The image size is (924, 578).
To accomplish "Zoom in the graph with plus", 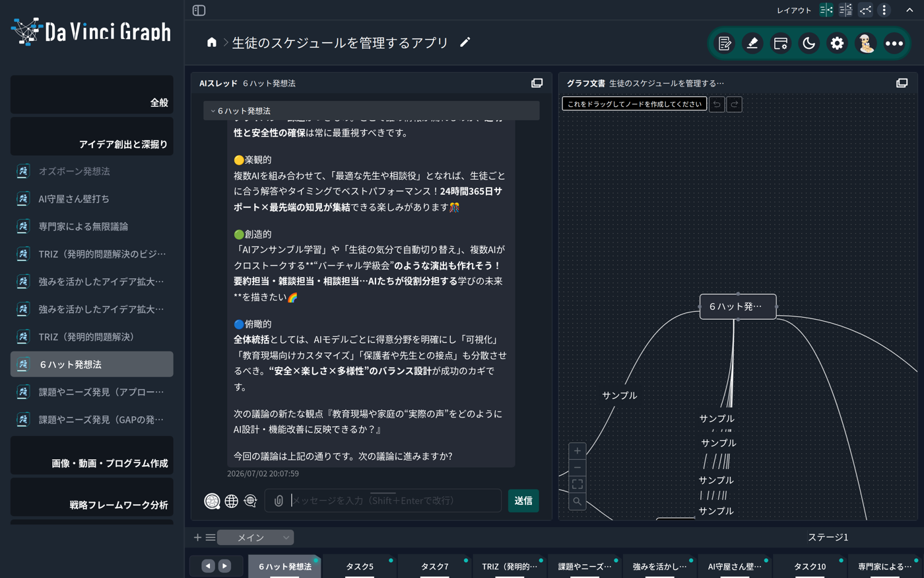I will (x=577, y=451).
